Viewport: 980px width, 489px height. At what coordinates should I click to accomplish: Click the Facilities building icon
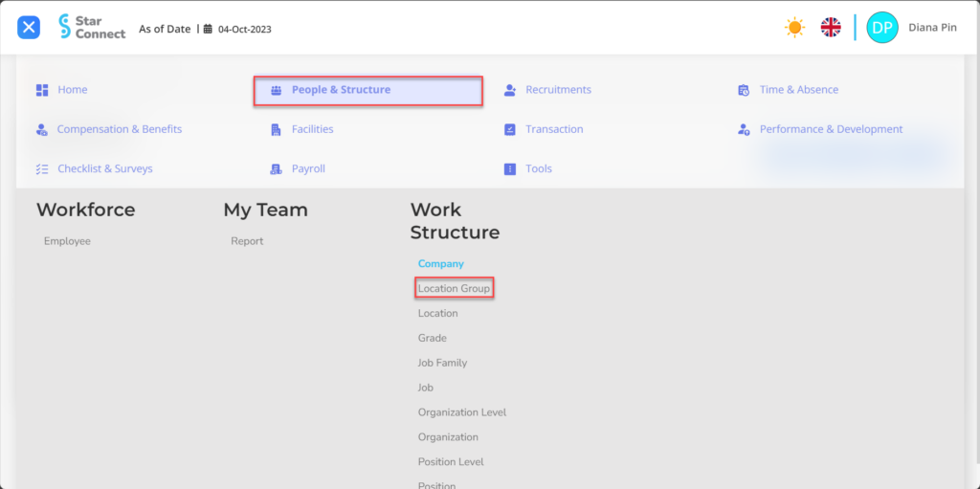pyautogui.click(x=276, y=129)
